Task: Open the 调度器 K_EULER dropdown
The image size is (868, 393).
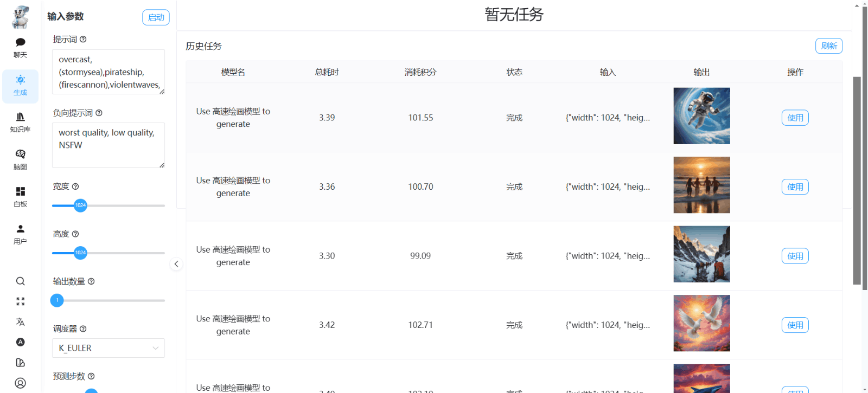Action: click(108, 348)
